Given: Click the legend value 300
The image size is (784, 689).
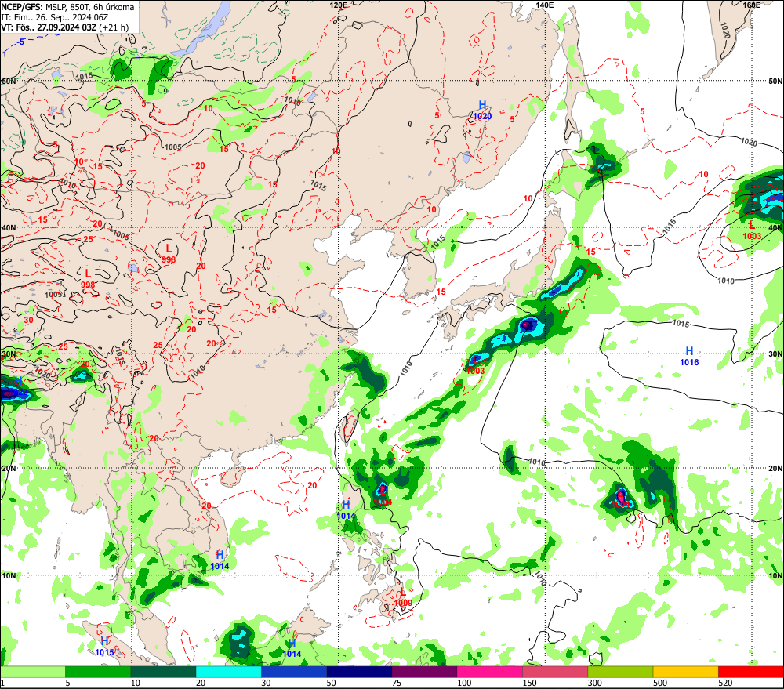Looking at the screenshot, I should point(594,683).
